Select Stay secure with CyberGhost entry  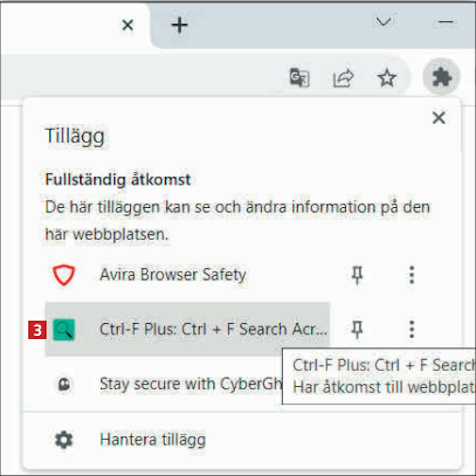click(x=163, y=384)
